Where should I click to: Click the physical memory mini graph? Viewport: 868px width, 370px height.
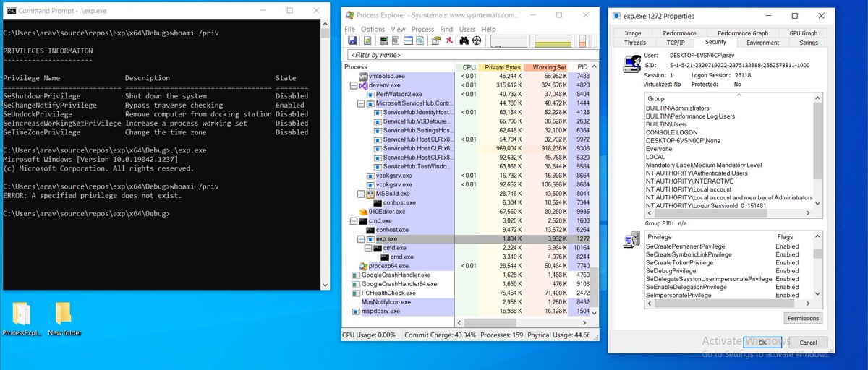click(582, 41)
